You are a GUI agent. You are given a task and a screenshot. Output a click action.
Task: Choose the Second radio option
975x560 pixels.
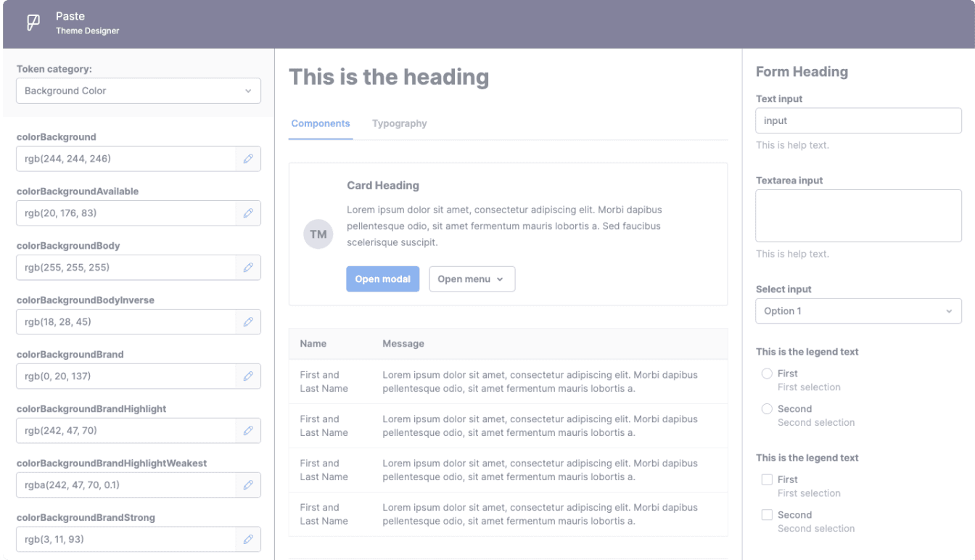(x=767, y=409)
